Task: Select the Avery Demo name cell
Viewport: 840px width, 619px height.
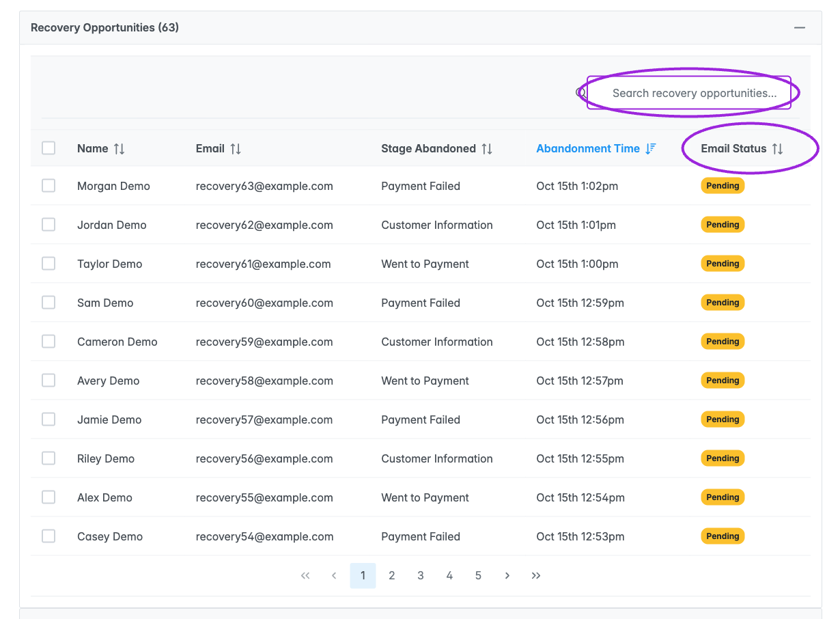Action: (x=109, y=381)
